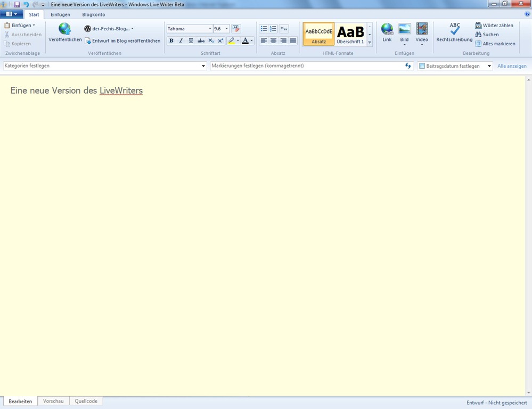The width and height of the screenshot is (532, 409).
Task: Align text right
Action: 283,40
